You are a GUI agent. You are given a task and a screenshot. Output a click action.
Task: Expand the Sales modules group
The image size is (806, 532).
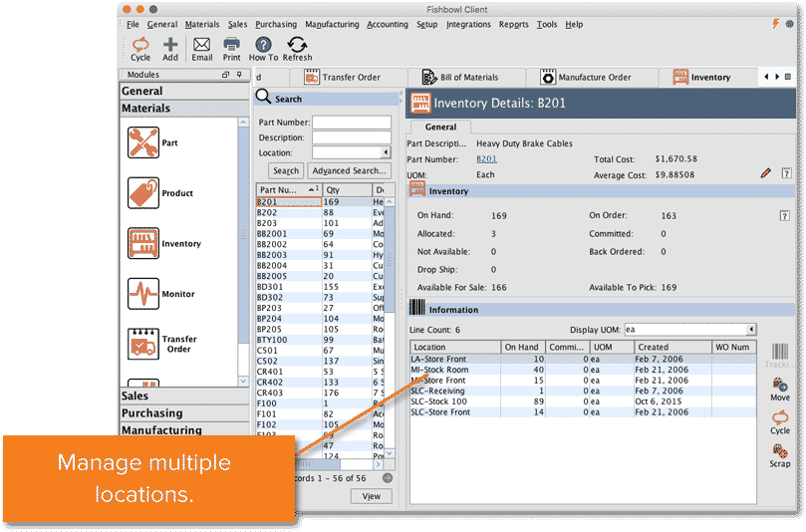[x=184, y=396]
